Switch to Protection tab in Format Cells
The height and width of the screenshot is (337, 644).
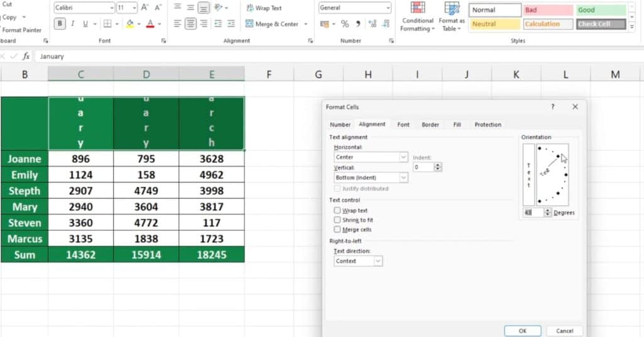(x=488, y=124)
